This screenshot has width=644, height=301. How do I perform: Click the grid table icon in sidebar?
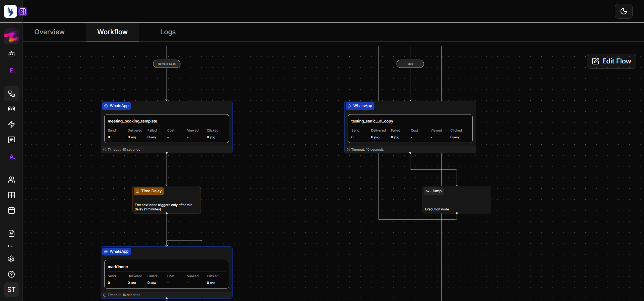point(11,195)
